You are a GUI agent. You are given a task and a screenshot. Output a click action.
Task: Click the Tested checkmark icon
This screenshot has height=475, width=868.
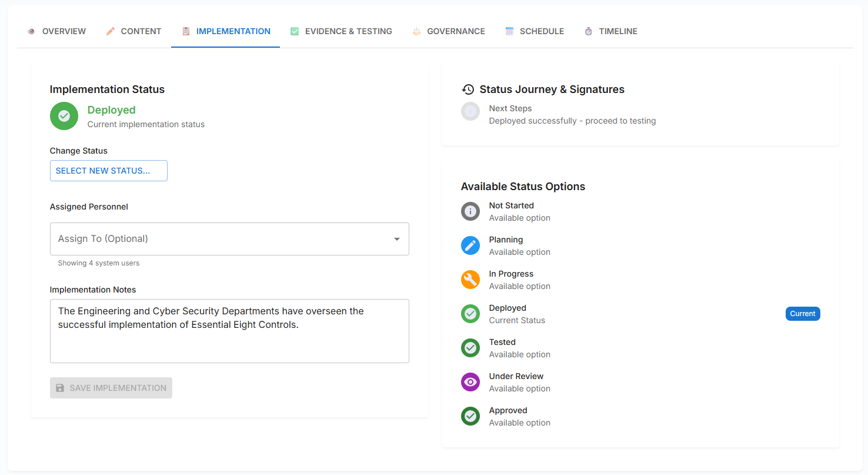[x=470, y=348]
